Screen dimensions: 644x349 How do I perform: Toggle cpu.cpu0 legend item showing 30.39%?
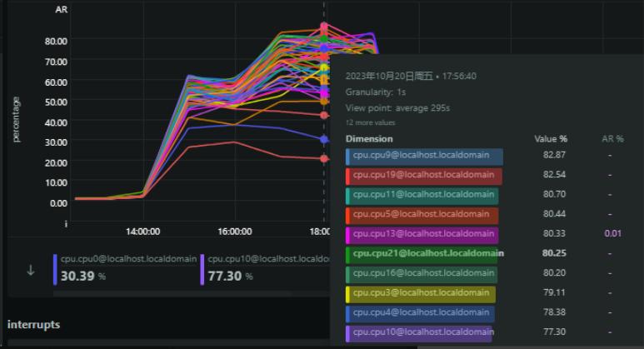(x=125, y=269)
